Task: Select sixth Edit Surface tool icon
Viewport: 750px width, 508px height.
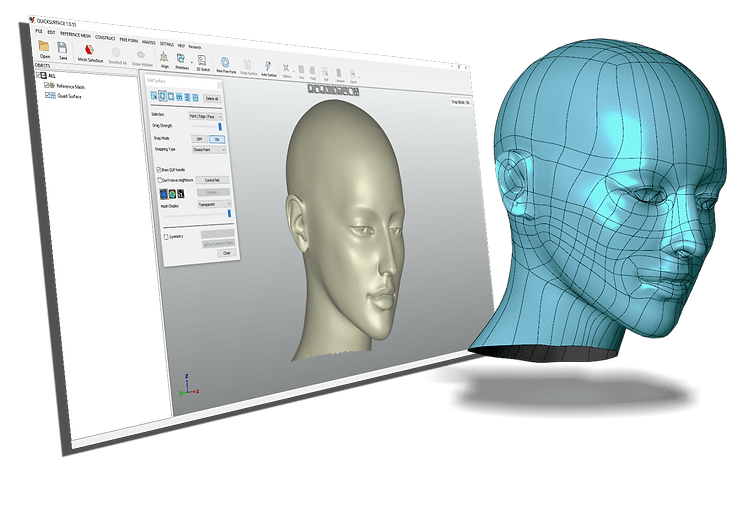Action: [x=195, y=98]
